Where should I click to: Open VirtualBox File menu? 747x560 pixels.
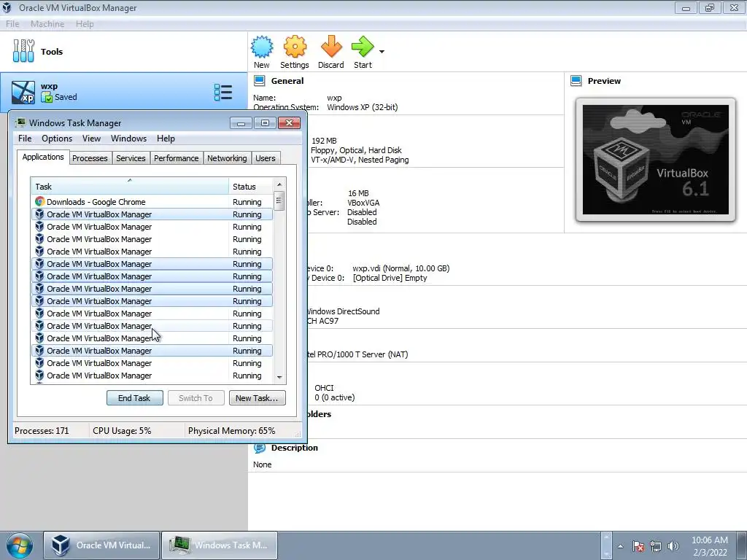coord(12,24)
